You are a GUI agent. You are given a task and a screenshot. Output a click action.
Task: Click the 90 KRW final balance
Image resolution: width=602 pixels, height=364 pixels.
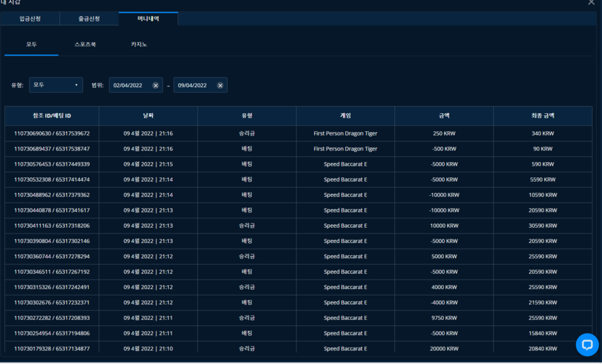click(x=543, y=149)
